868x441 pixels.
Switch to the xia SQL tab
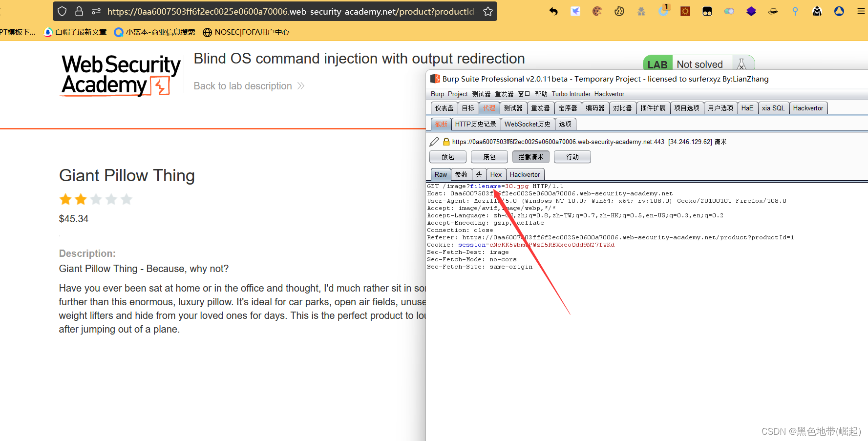click(773, 108)
